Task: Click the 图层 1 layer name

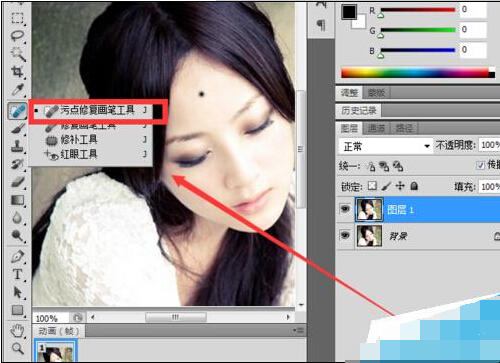Action: pyautogui.click(x=400, y=210)
